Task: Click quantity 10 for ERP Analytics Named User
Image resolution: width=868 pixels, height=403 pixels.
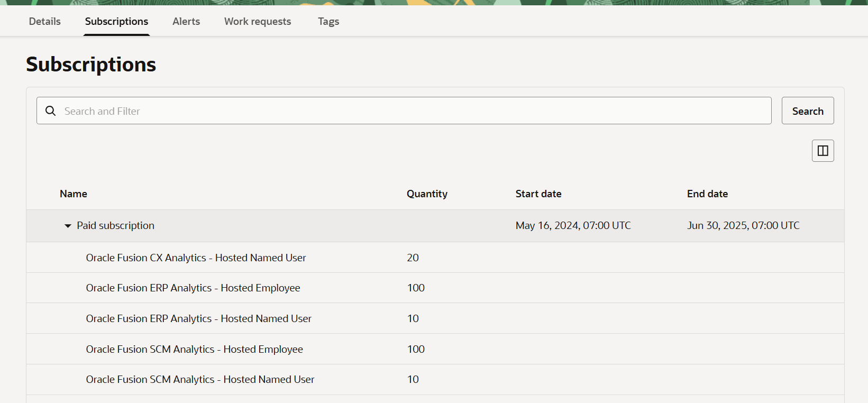Action: 413,318
